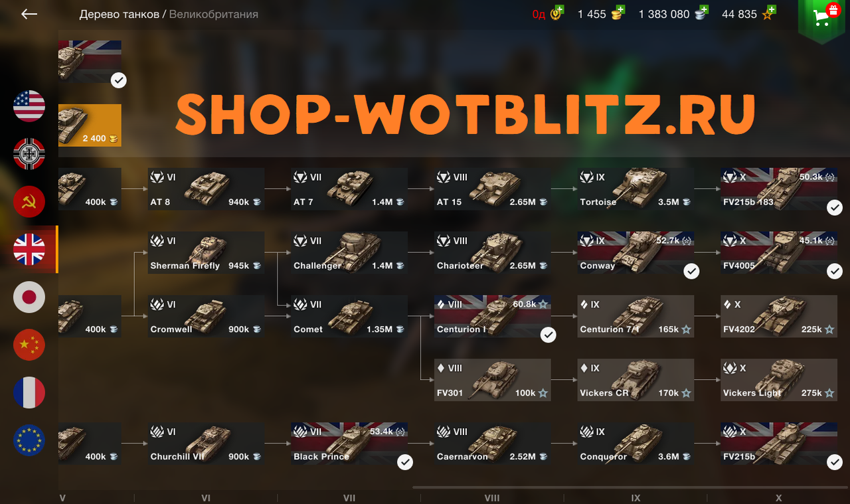850x504 pixels.
Task: Select the Germany nation flag
Action: coord(29,154)
